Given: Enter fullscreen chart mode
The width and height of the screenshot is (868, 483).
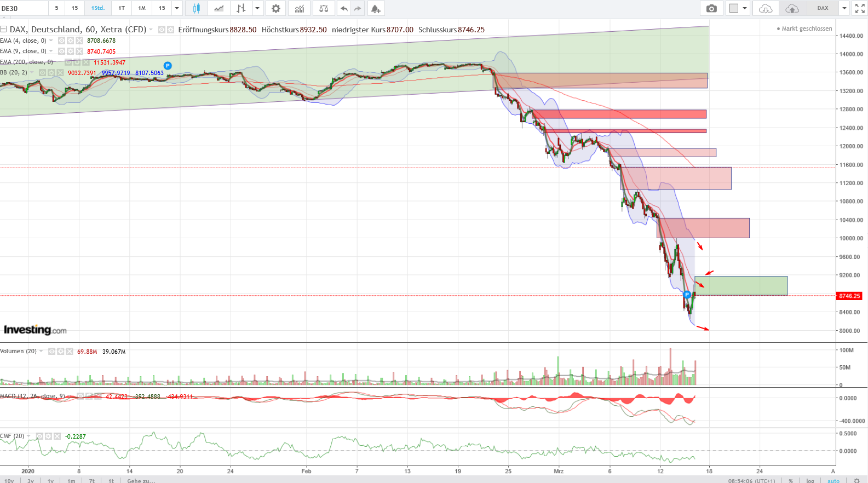Looking at the screenshot, I should point(860,8).
